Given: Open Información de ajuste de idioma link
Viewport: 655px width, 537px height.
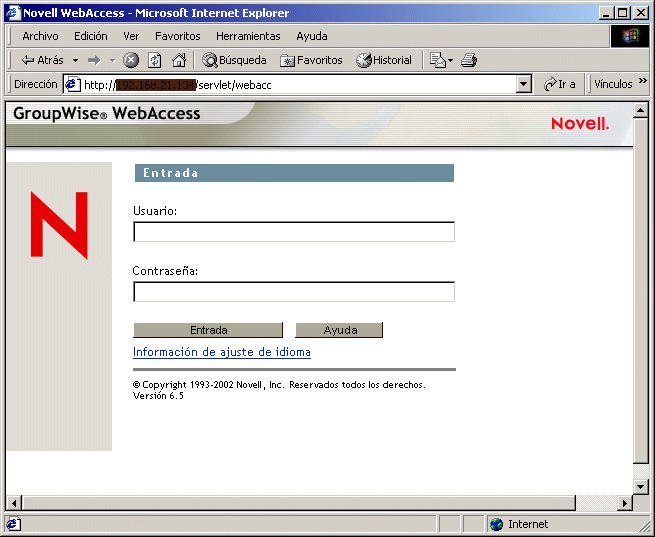Looking at the screenshot, I should point(222,352).
